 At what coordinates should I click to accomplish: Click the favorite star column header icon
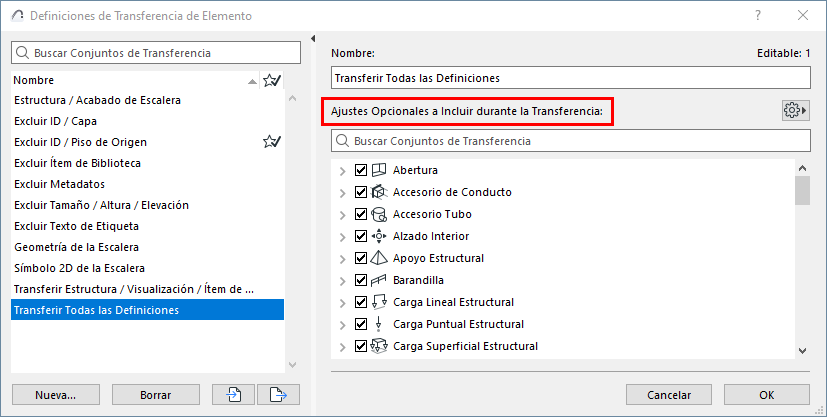pyautogui.click(x=271, y=80)
